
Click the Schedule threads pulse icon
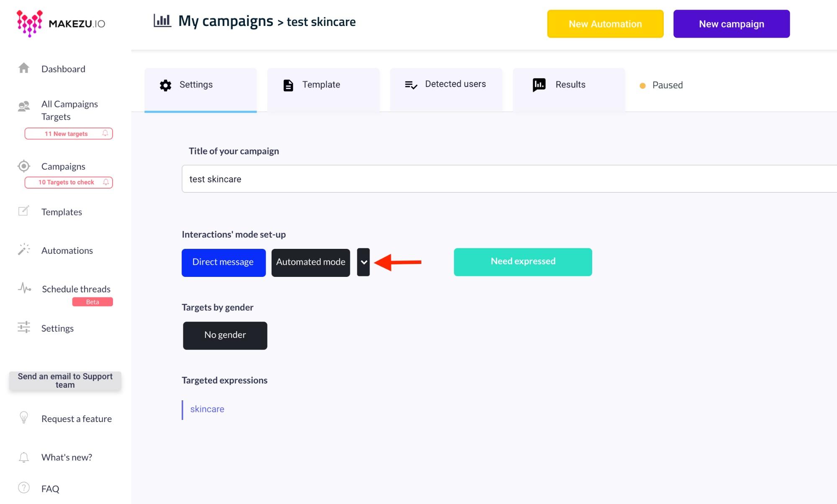[24, 288]
